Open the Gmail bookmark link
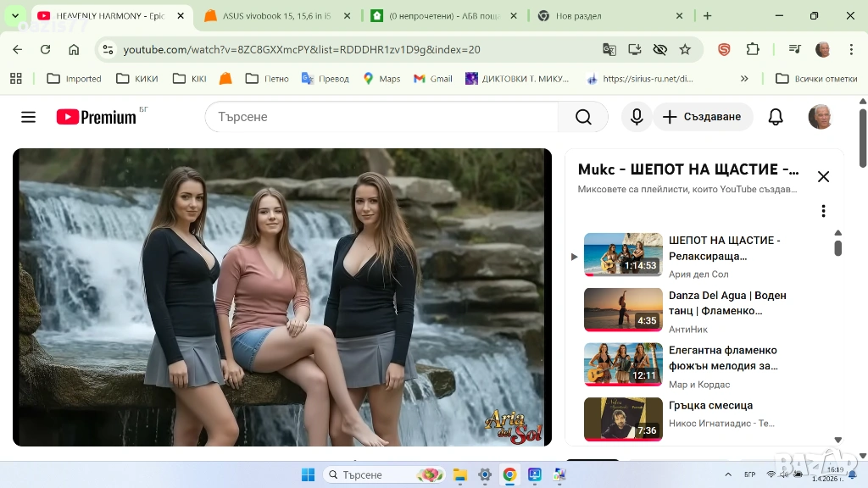 coord(432,79)
